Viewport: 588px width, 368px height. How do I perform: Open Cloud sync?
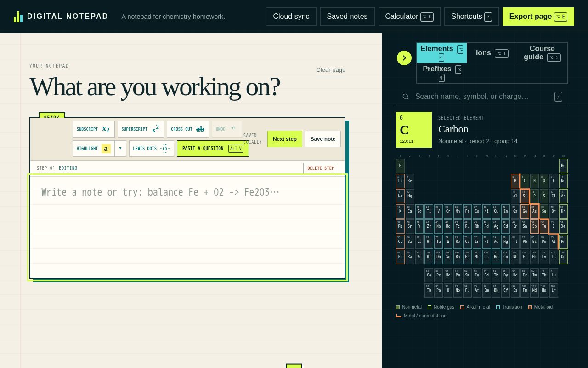coord(291,17)
